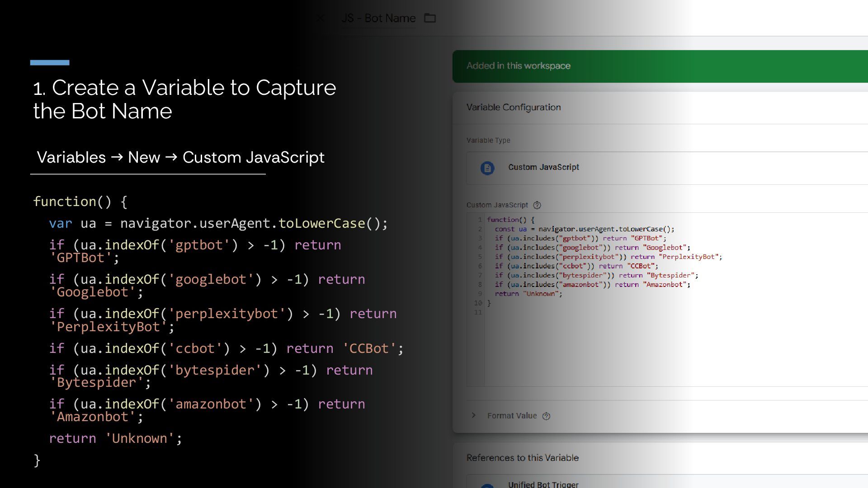Screen dimensions: 868x488
Task: Click the Format Value label
Action: pos(512,416)
